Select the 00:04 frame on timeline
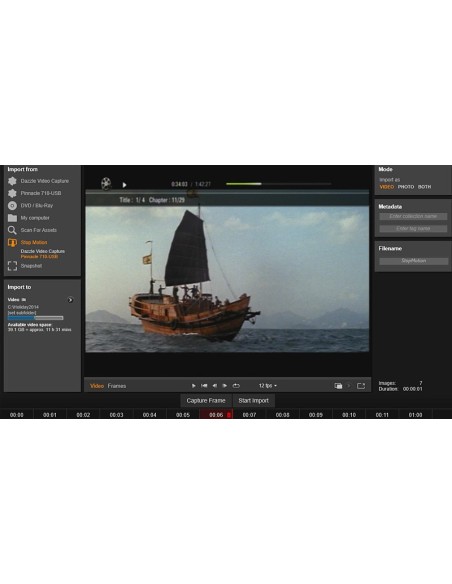This screenshot has width=452, height=584. 149,415
